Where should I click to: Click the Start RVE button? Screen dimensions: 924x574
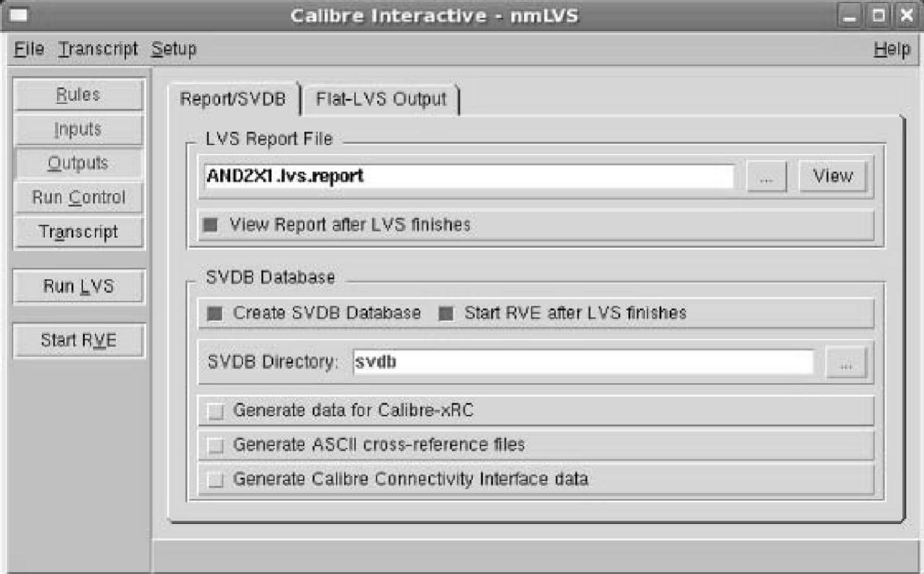[x=78, y=340]
